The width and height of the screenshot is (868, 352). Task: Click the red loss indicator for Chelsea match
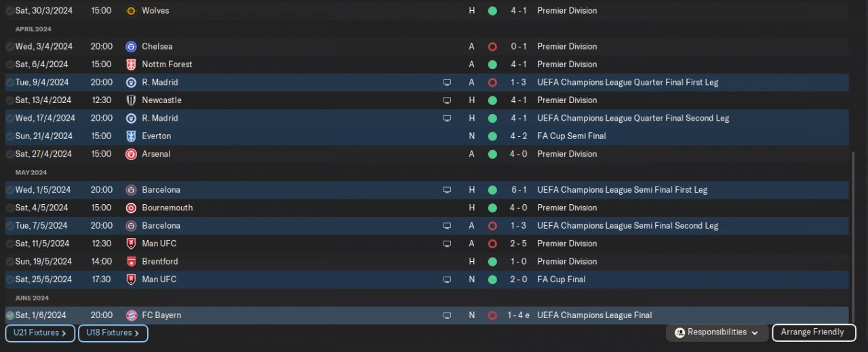492,47
